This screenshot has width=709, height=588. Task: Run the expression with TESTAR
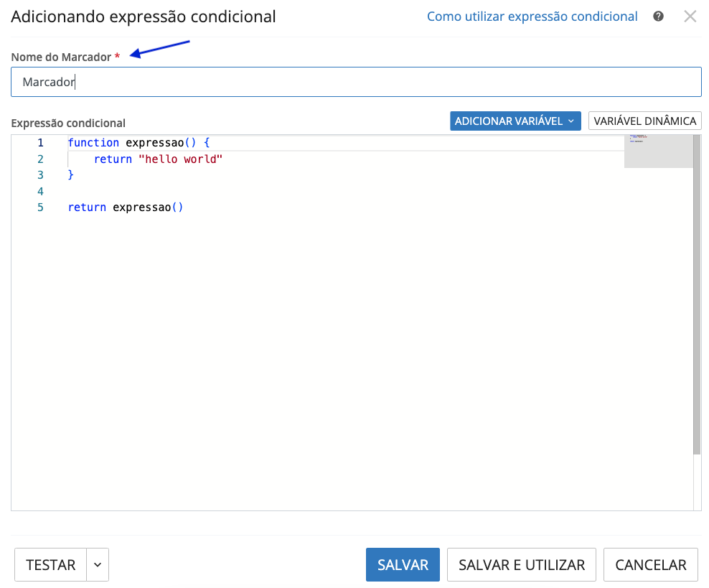[50, 565]
